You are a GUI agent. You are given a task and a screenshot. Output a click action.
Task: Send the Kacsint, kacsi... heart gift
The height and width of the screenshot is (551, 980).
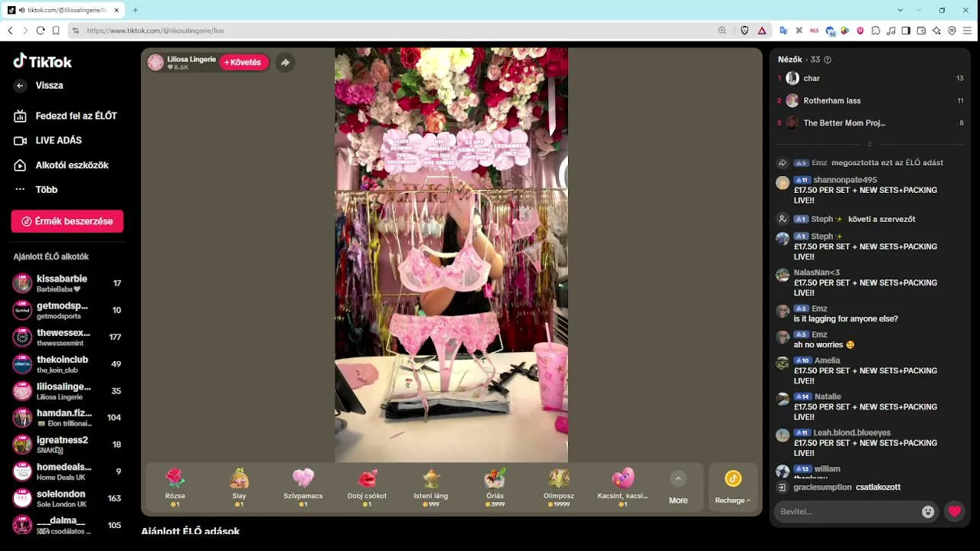(622, 488)
